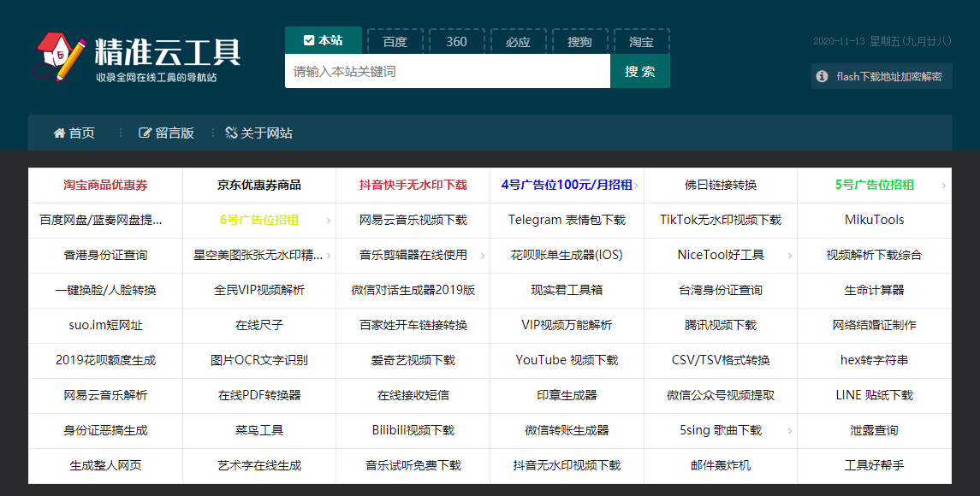The width and height of the screenshot is (980, 496).
Task: Open 在线PDF转换器 link
Action: [259, 395]
